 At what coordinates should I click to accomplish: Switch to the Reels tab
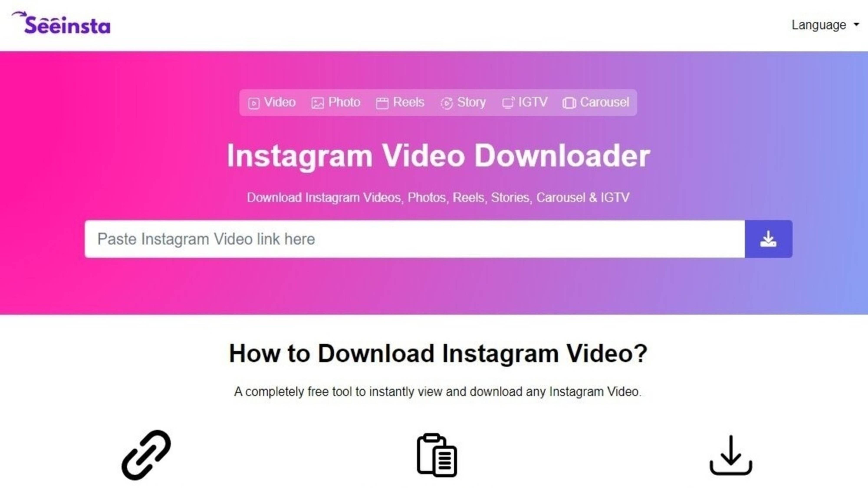(x=399, y=102)
